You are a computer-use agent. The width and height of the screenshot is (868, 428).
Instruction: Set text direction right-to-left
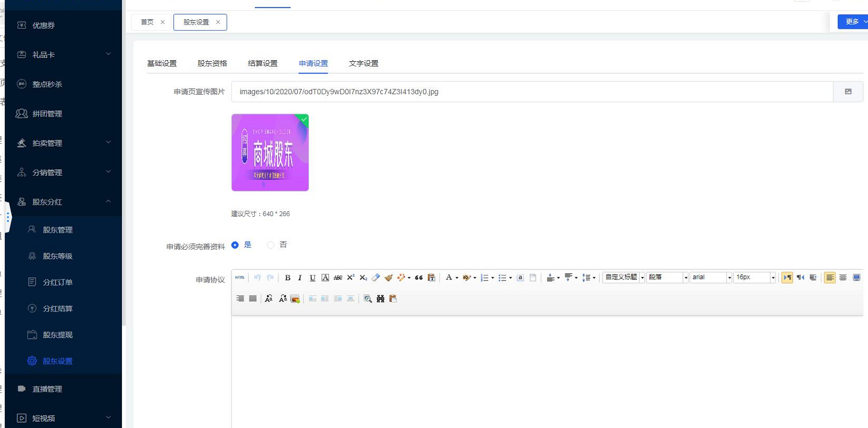(800, 277)
